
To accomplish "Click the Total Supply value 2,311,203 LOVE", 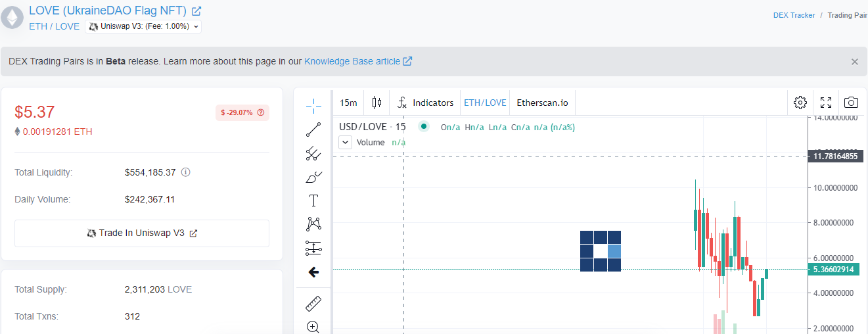I will point(158,289).
